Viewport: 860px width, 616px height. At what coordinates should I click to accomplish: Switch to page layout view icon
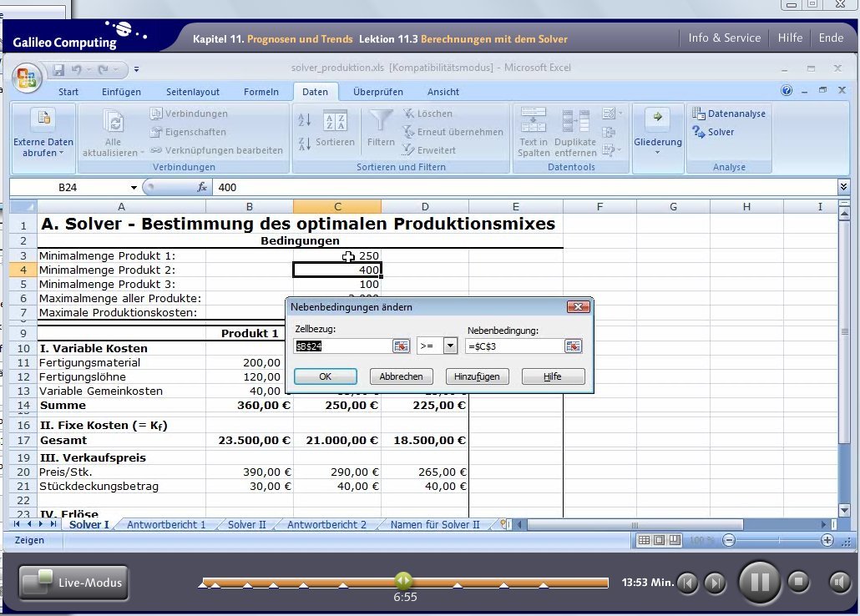(x=660, y=540)
